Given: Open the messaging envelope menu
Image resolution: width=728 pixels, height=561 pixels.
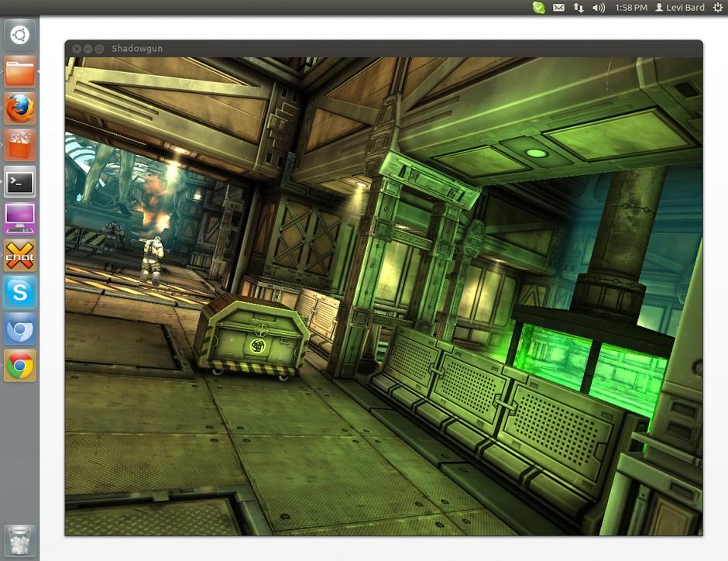Looking at the screenshot, I should [x=559, y=7].
